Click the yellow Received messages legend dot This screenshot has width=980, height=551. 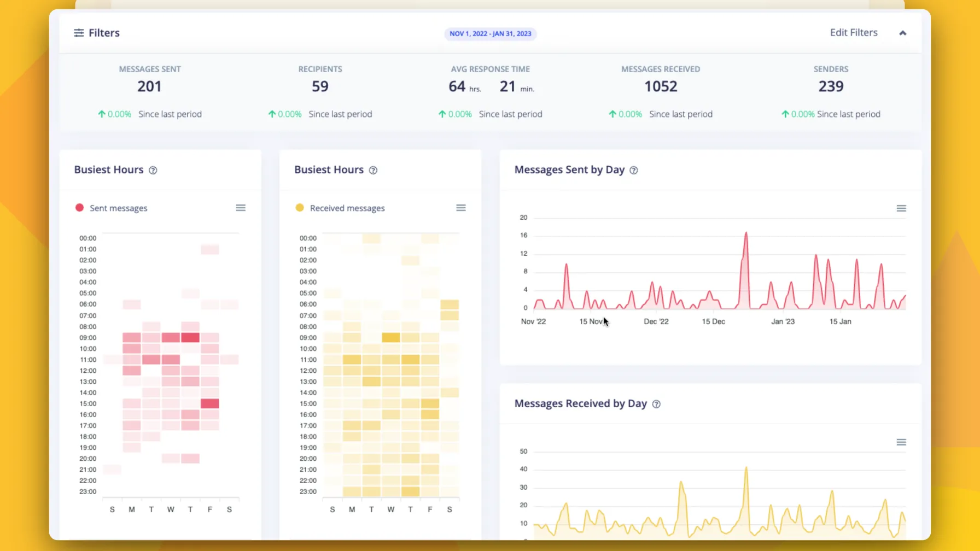coord(300,208)
